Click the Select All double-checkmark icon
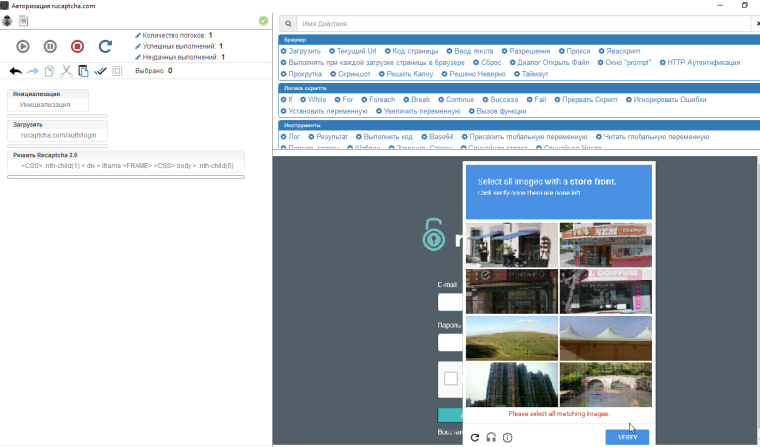 point(100,71)
